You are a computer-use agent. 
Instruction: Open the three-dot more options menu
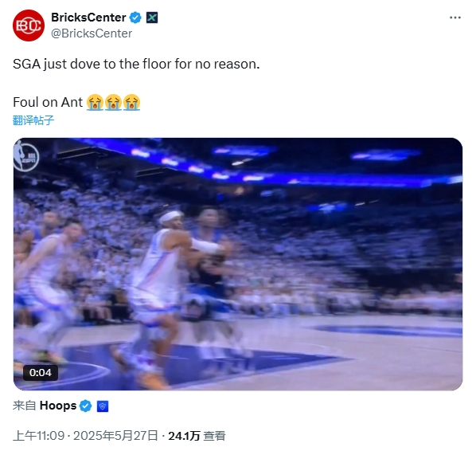coord(455,18)
